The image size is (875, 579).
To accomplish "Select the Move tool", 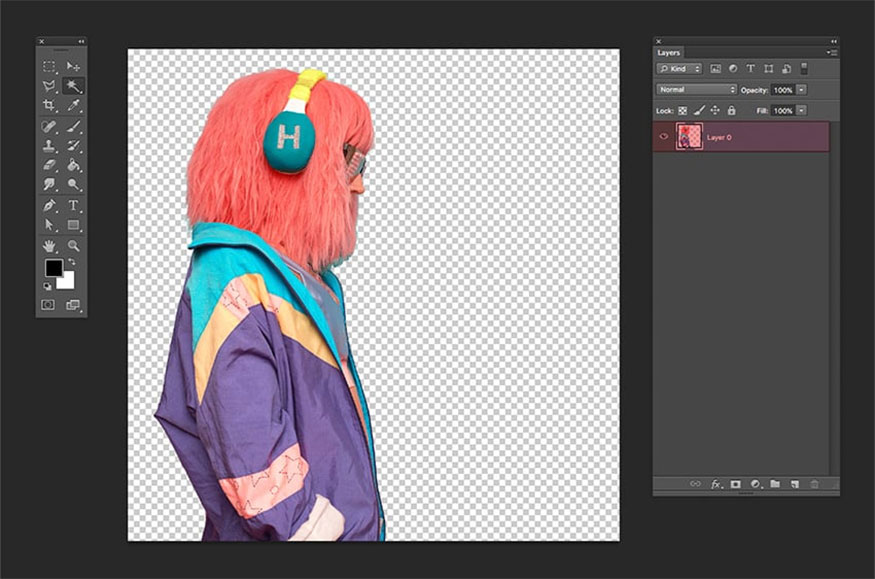I will coord(73,66).
